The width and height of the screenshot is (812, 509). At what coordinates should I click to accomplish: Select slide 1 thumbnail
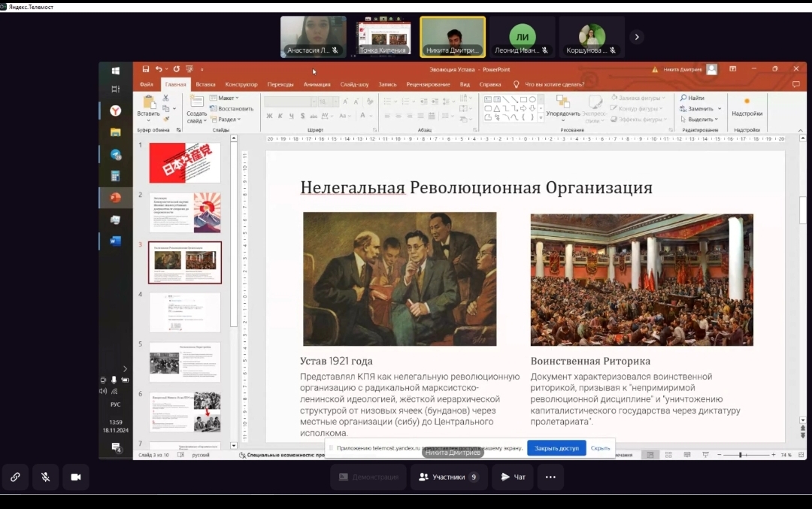(x=185, y=163)
